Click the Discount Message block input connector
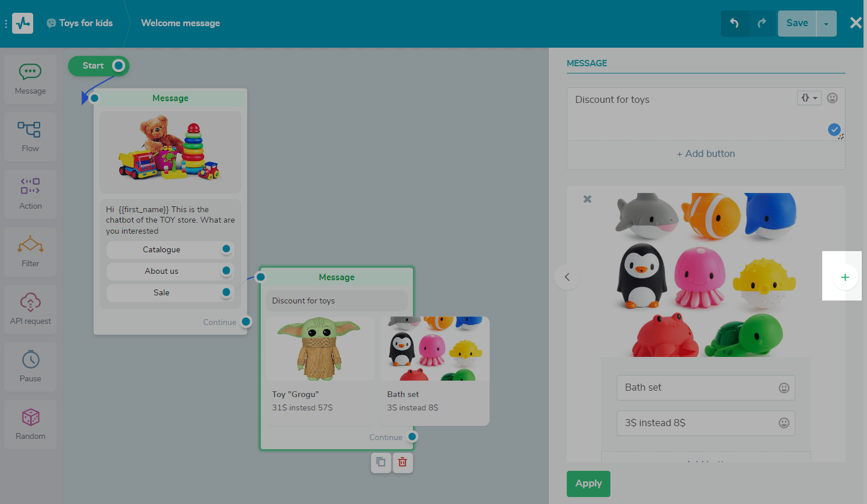Screen dimensions: 867x504 click(x=261, y=277)
